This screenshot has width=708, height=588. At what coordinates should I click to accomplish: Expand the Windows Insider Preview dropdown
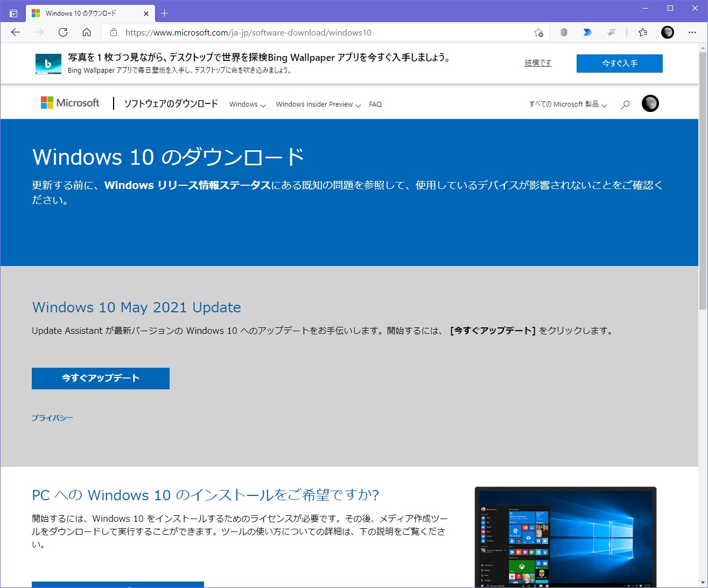coord(318,104)
